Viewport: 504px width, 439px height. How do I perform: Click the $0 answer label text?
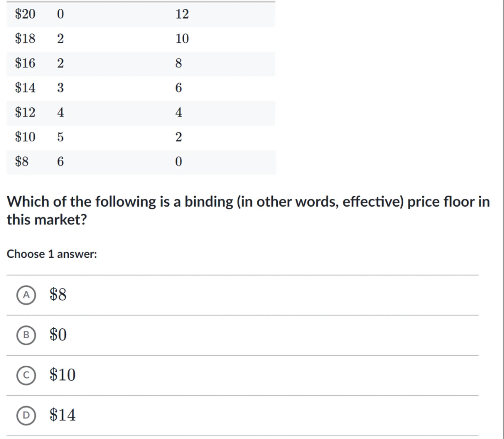coord(58,335)
